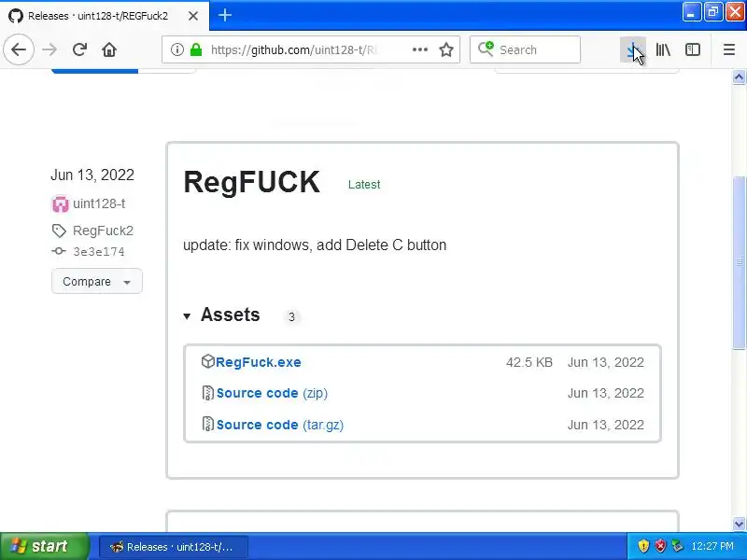
Task: Open commit 3e3e174
Action: pyautogui.click(x=99, y=251)
